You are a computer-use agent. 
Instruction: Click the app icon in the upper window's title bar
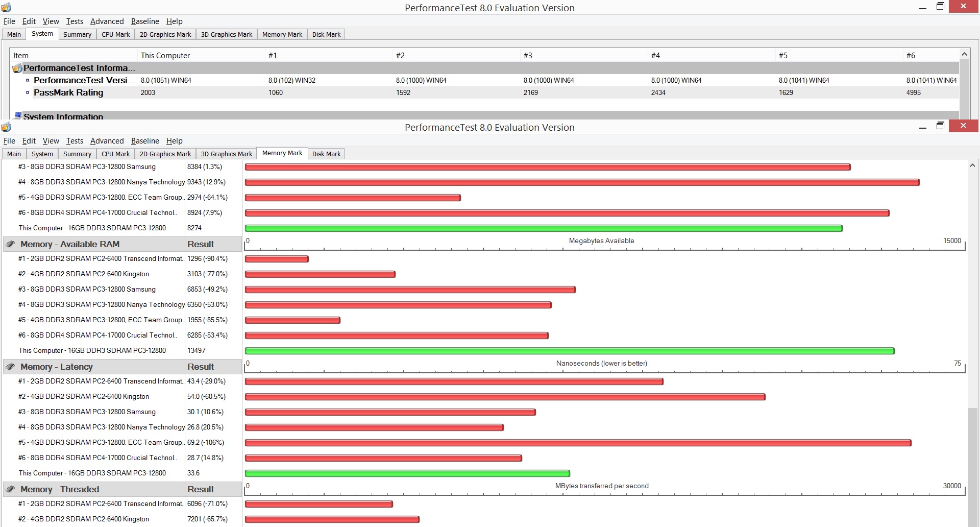pyautogui.click(x=6, y=7)
